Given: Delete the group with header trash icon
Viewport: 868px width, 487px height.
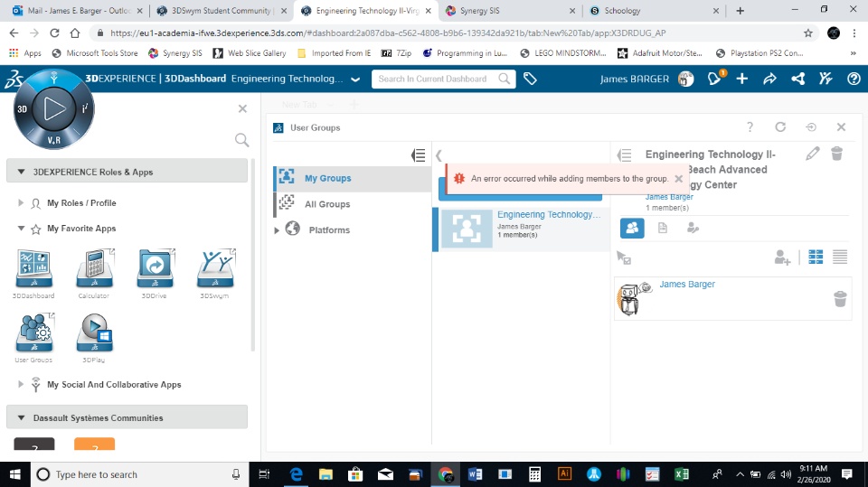Looking at the screenshot, I should coord(837,154).
